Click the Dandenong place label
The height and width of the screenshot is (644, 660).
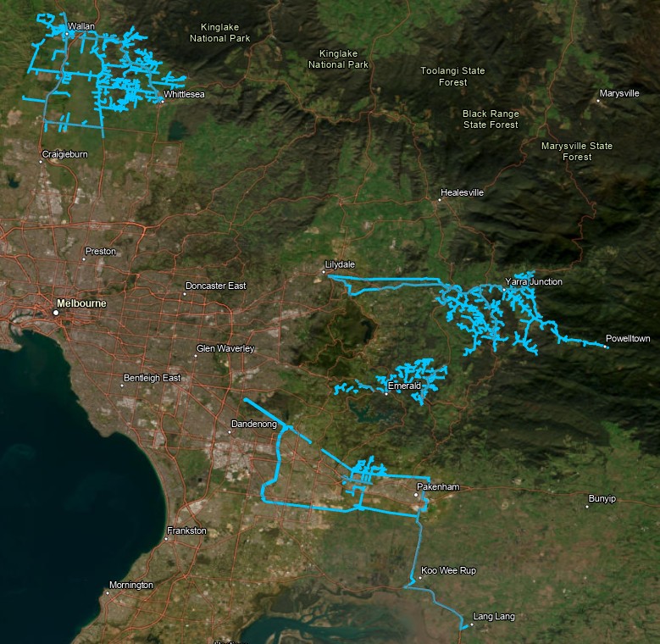(254, 423)
